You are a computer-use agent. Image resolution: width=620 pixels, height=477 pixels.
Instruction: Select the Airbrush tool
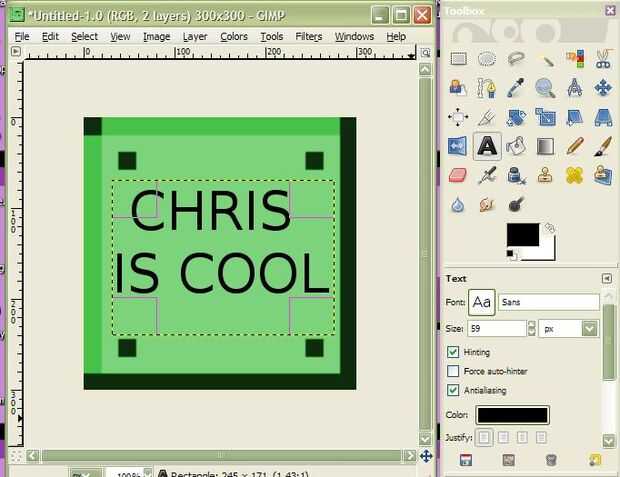pos(487,175)
